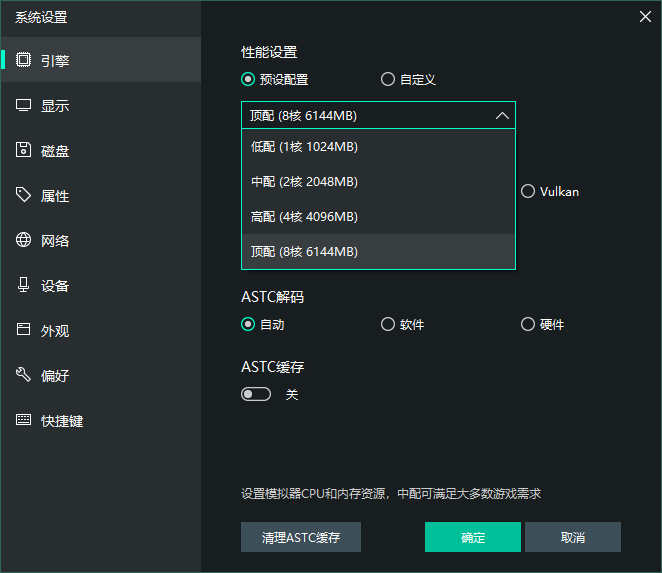The height and width of the screenshot is (573, 662).
Task: Click the 网络 globe icon
Action: (23, 240)
